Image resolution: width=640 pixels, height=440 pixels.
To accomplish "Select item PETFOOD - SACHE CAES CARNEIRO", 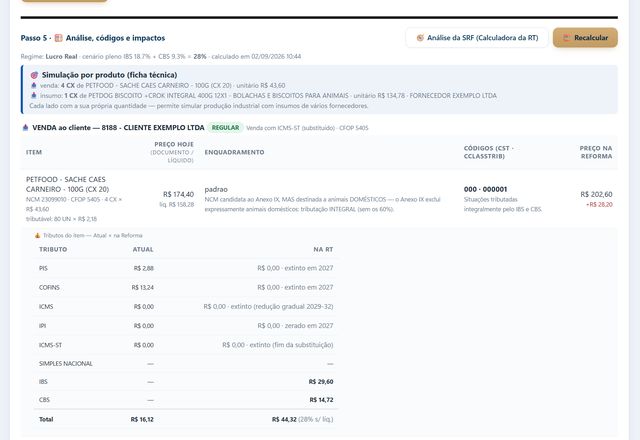I will coord(67,184).
